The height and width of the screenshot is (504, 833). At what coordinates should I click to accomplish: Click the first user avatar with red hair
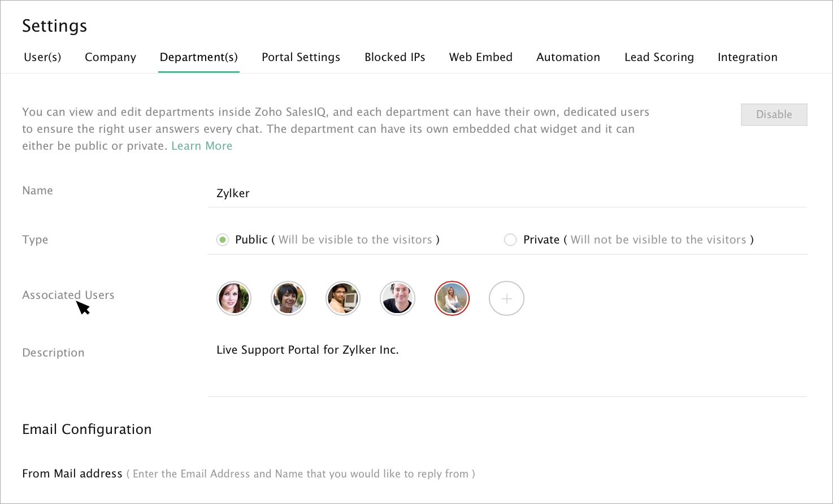click(x=233, y=298)
